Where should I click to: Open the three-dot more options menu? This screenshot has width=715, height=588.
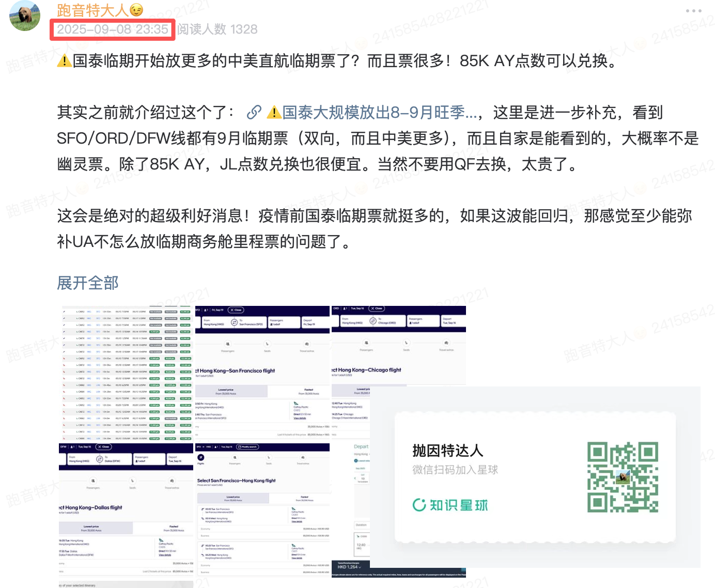(x=693, y=11)
